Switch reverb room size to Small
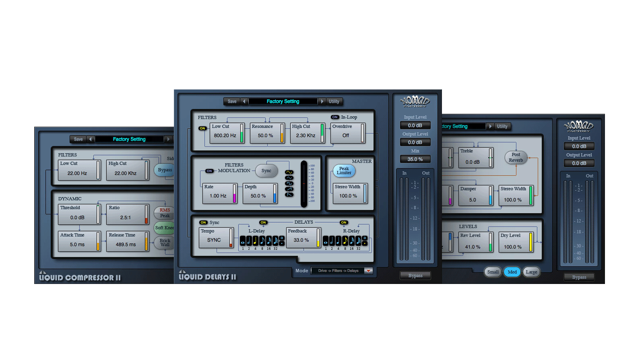Image resolution: width=644 pixels, height=362 pixels. [493, 272]
